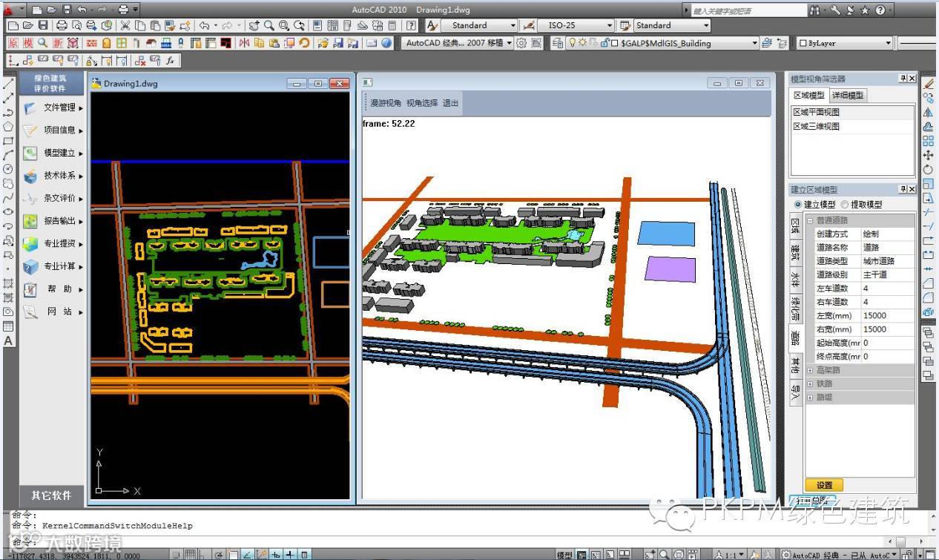The image size is (939, 560).
Task: Click the Help question mark icon in toolbar
Action: tap(410, 25)
